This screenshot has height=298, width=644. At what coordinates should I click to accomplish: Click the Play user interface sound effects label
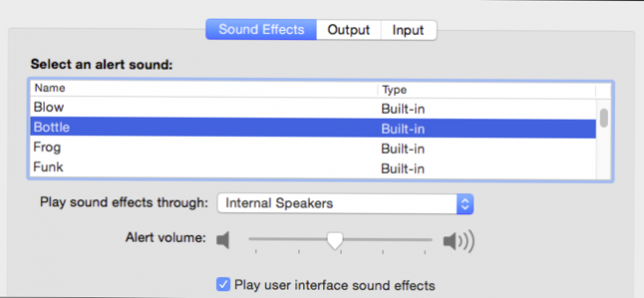(335, 285)
